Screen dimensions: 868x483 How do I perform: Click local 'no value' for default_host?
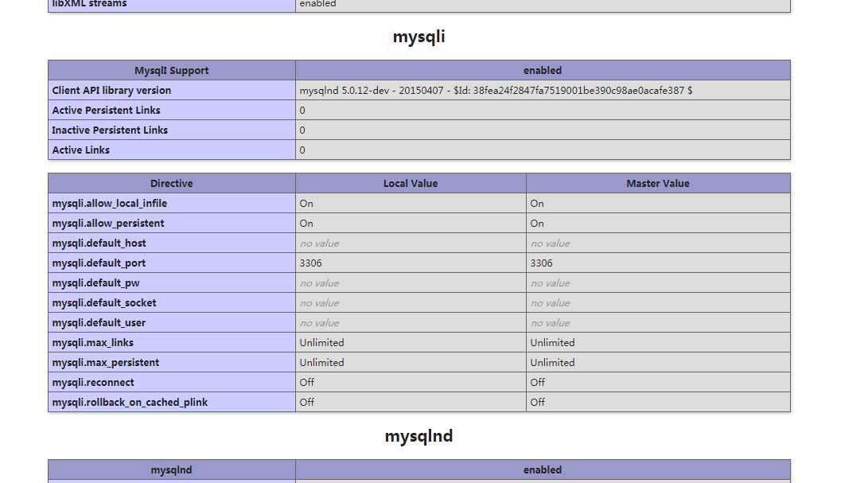(x=319, y=243)
